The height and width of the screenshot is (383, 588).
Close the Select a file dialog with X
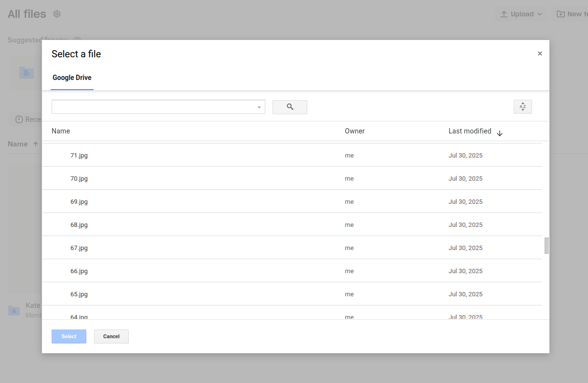[x=540, y=53]
